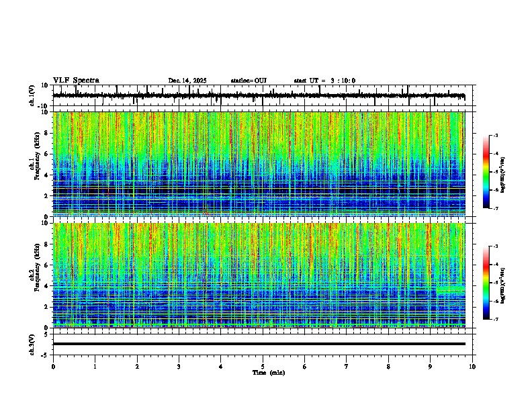Click the "-3" label on ch.2 color bar
The height and width of the screenshot is (411, 532).
coord(495,246)
